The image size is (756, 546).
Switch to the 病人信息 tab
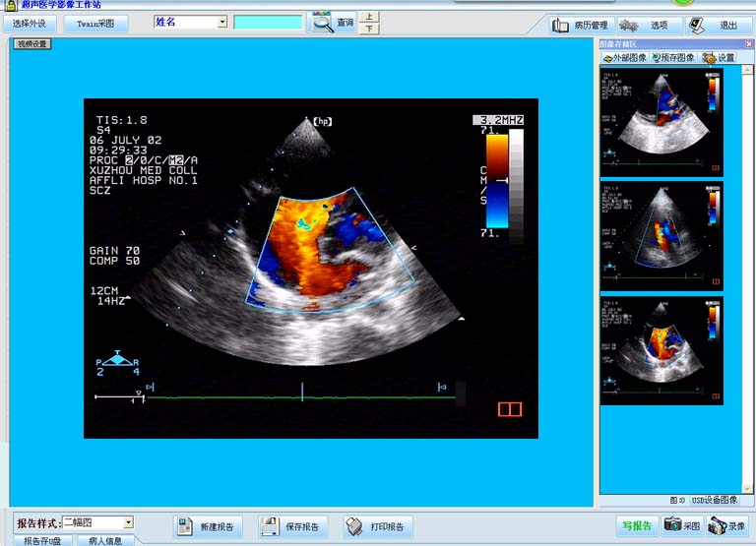(104, 541)
